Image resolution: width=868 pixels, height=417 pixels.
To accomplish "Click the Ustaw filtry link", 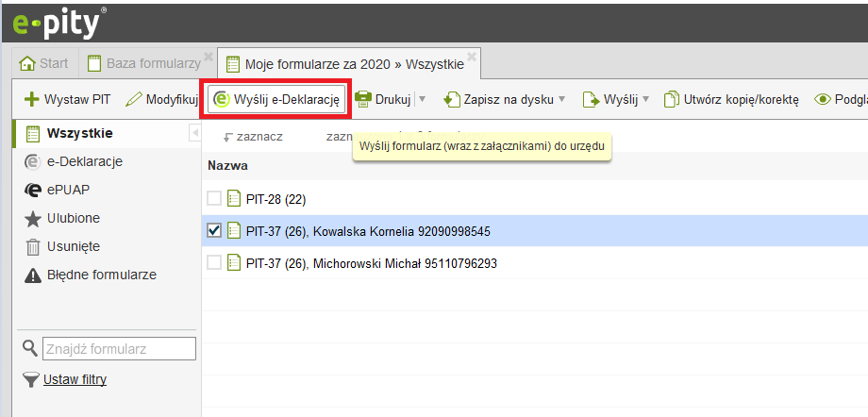I will tap(75, 379).
